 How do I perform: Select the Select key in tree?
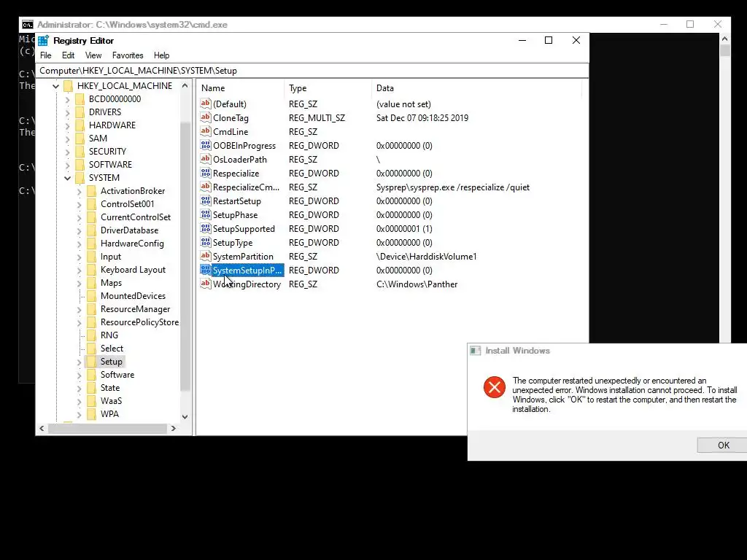click(x=112, y=349)
